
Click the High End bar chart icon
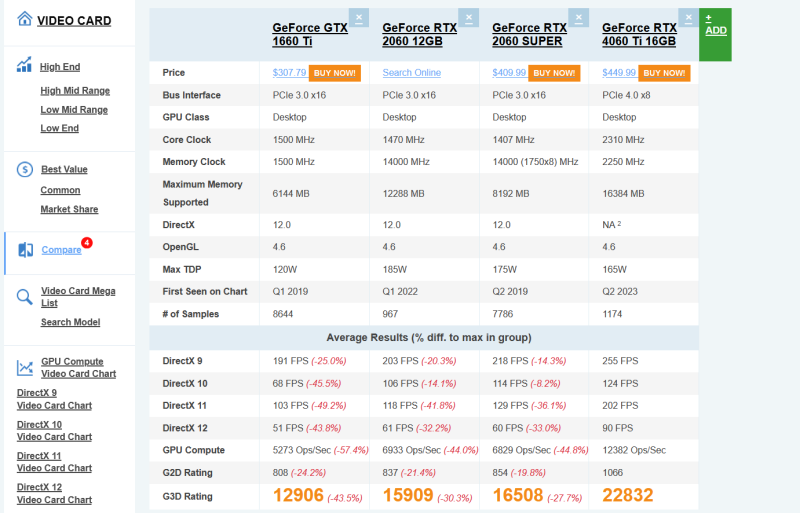coord(24,64)
